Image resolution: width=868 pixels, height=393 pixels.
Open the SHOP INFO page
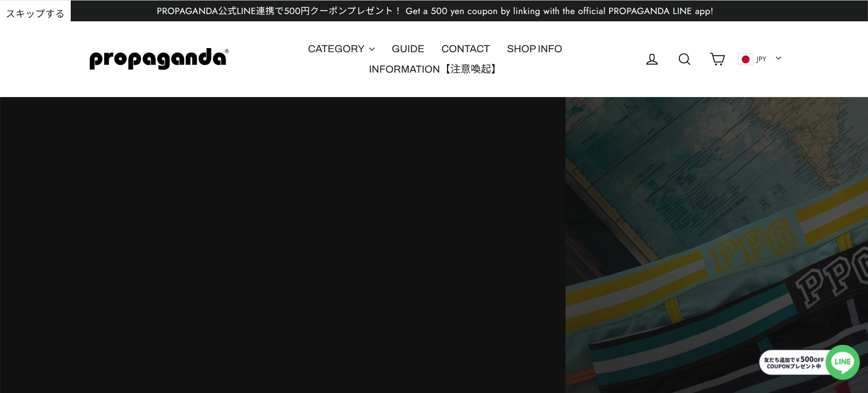(534, 49)
